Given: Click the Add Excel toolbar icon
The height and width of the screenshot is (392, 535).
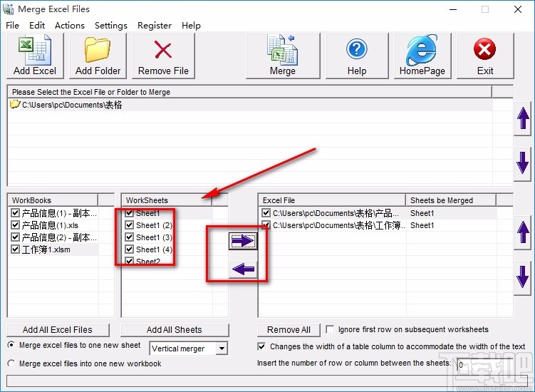Looking at the screenshot, I should (x=35, y=50).
